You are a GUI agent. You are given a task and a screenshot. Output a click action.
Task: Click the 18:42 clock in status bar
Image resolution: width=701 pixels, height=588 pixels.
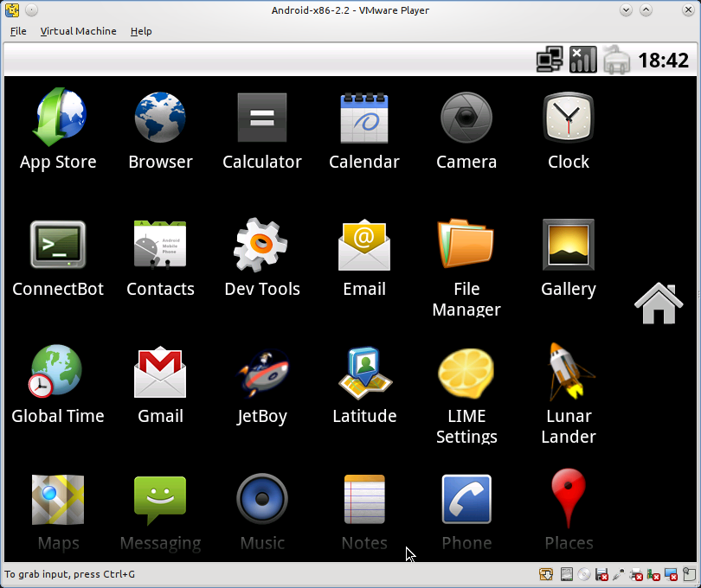(x=664, y=61)
